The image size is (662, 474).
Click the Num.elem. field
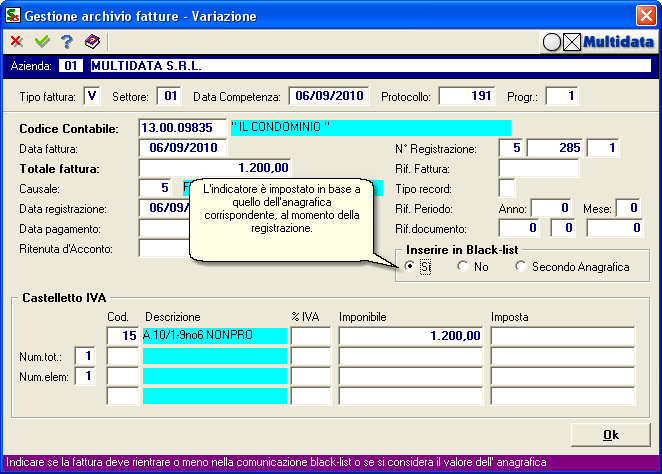85,376
